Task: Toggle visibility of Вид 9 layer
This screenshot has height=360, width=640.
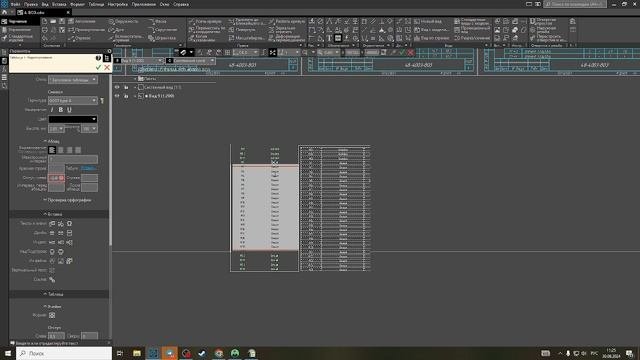Action: pos(117,96)
